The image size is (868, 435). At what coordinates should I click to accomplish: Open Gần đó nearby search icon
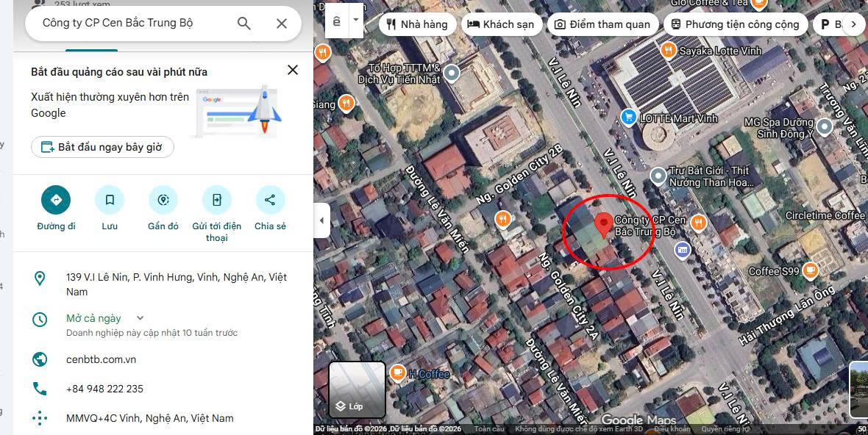(163, 200)
